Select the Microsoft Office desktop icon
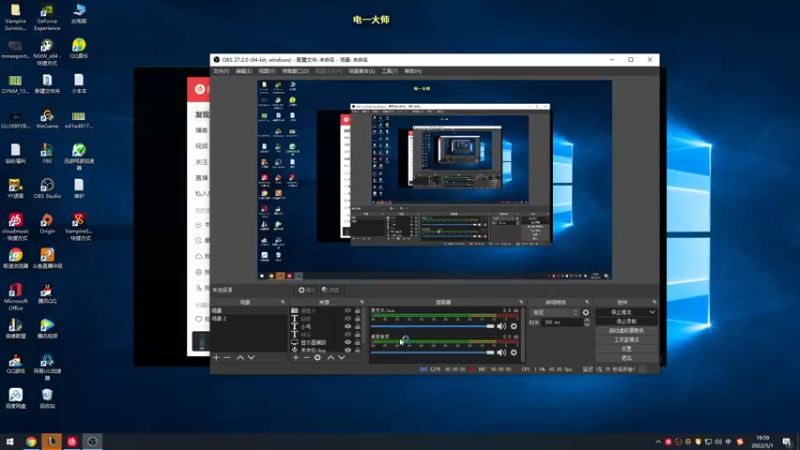 tap(15, 297)
